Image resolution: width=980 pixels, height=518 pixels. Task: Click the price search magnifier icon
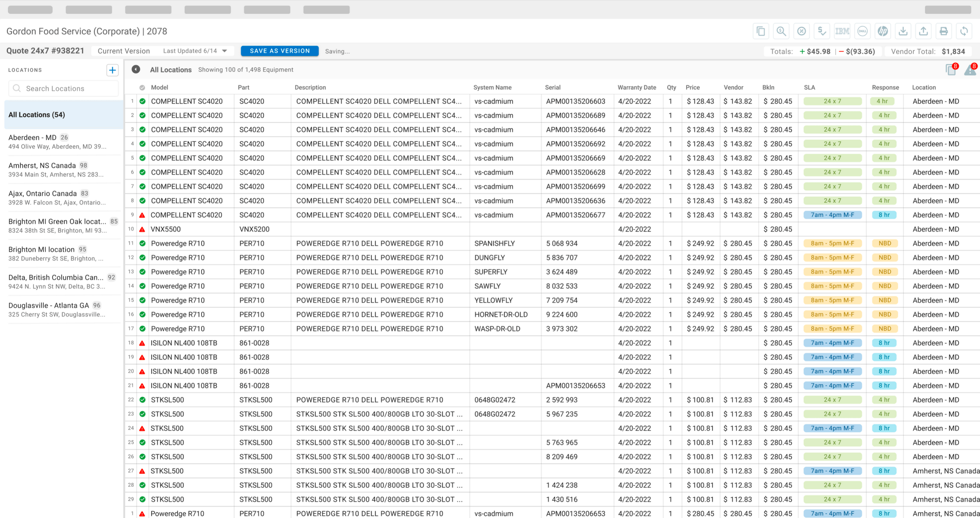[x=781, y=31]
